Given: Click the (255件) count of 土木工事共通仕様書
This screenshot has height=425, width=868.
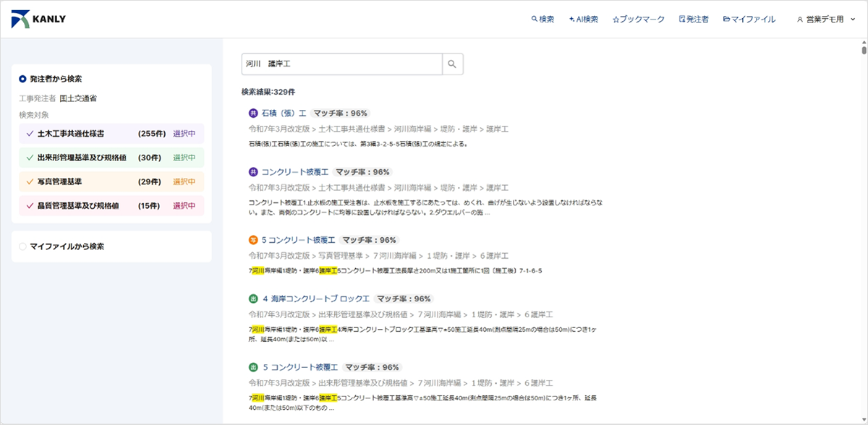Looking at the screenshot, I should click(x=152, y=134).
